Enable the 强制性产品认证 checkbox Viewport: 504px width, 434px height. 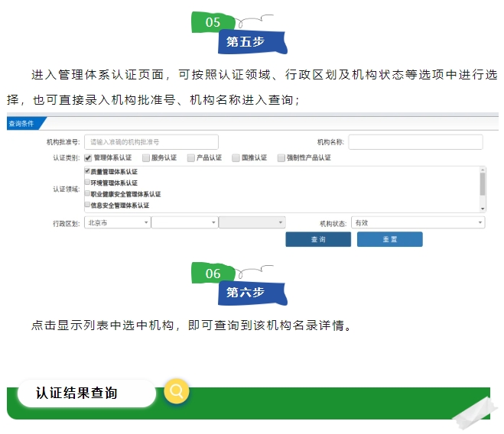pos(281,158)
